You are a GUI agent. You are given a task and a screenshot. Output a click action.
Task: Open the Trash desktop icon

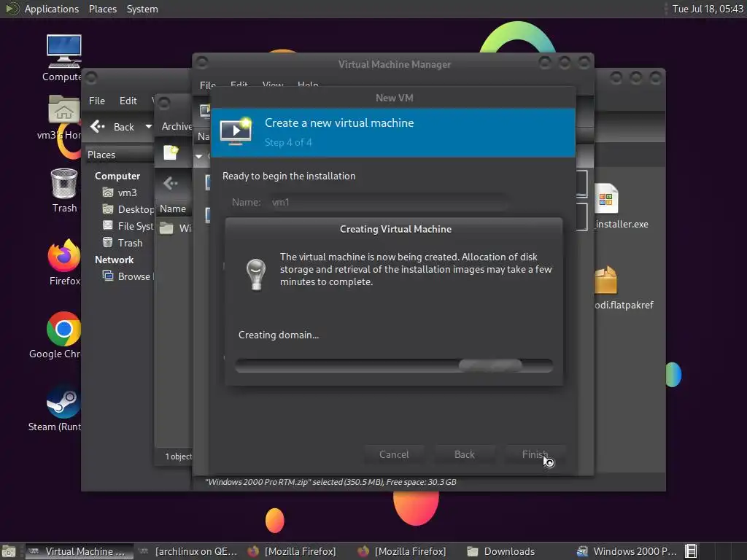tap(64, 183)
